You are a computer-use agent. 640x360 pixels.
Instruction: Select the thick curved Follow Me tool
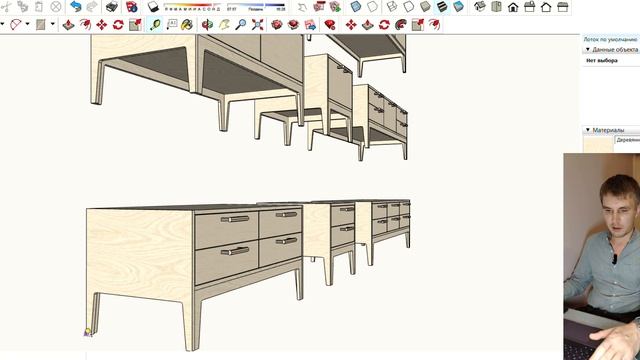(x=401, y=24)
